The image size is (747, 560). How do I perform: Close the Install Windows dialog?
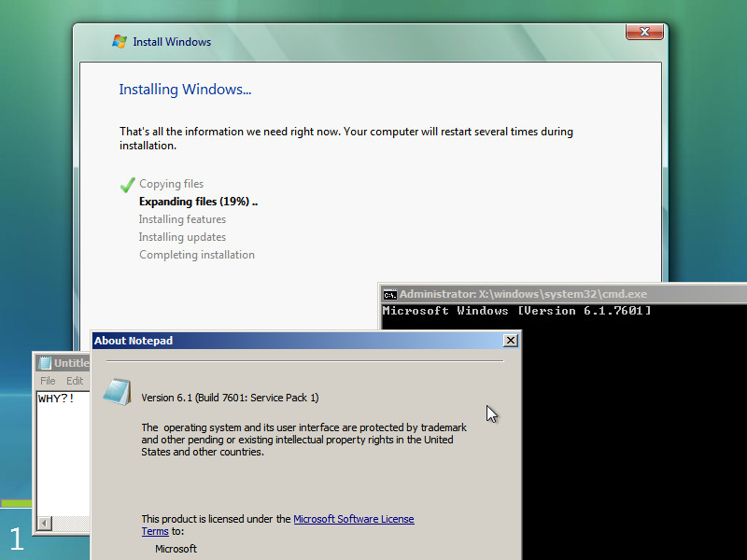[x=644, y=32]
